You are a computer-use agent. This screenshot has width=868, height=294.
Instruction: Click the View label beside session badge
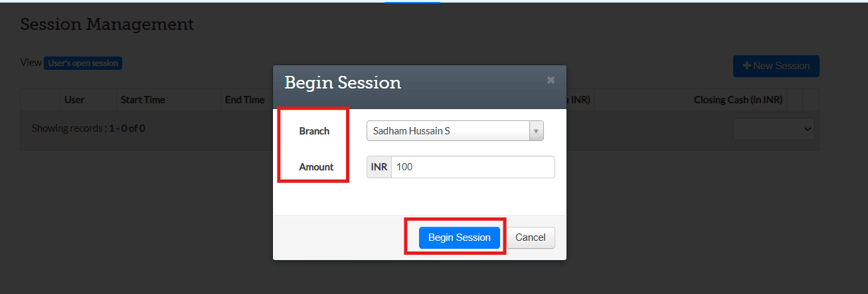coord(31,63)
